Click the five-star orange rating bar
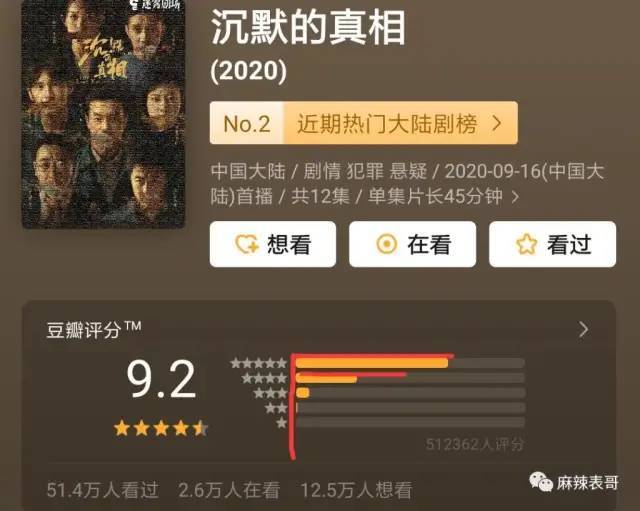 tap(372, 363)
